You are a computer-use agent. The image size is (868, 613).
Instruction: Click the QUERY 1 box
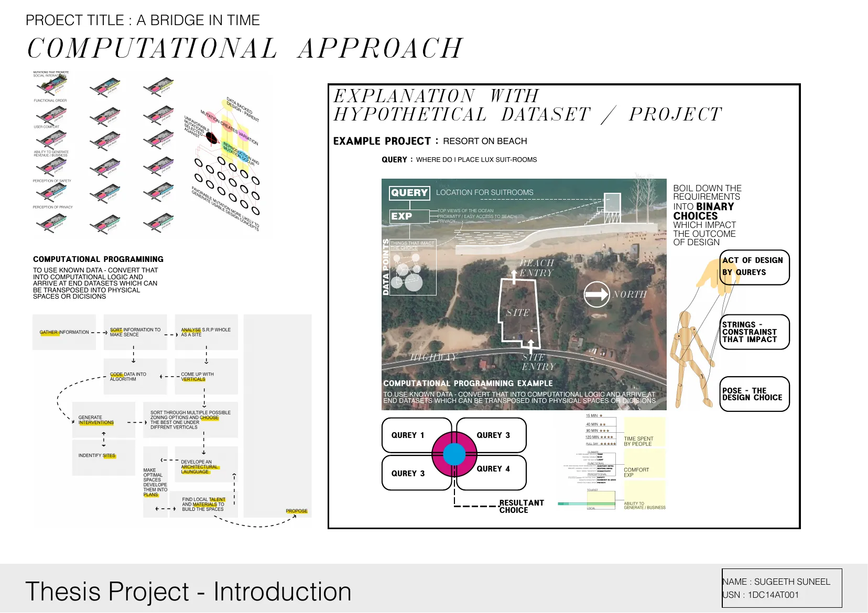coord(416,435)
